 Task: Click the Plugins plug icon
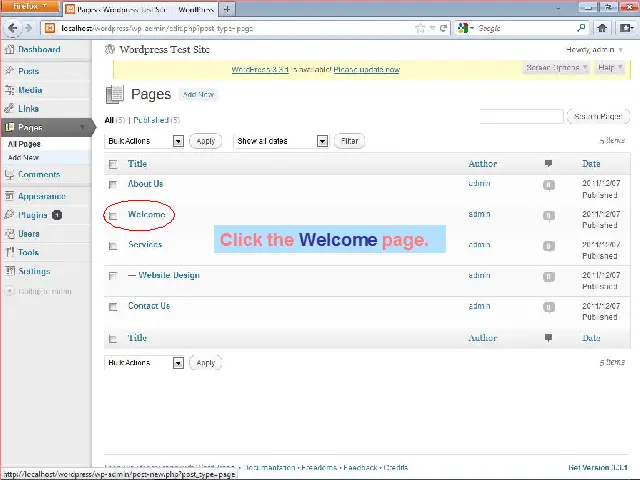tap(9, 215)
